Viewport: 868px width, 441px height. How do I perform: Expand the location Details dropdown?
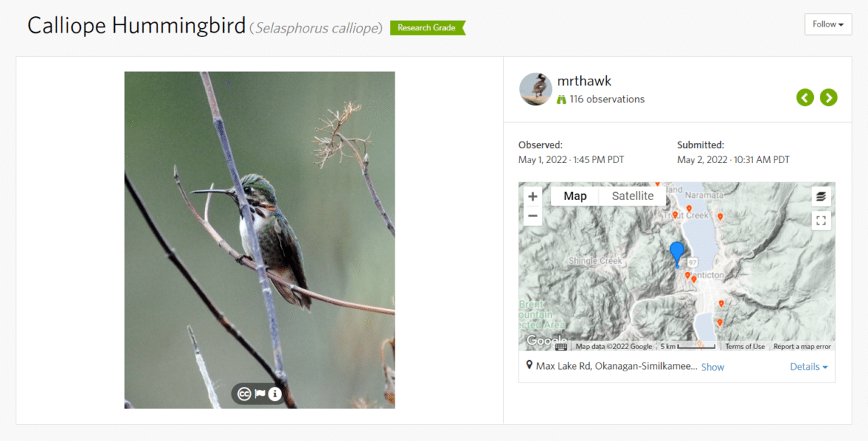tap(809, 367)
